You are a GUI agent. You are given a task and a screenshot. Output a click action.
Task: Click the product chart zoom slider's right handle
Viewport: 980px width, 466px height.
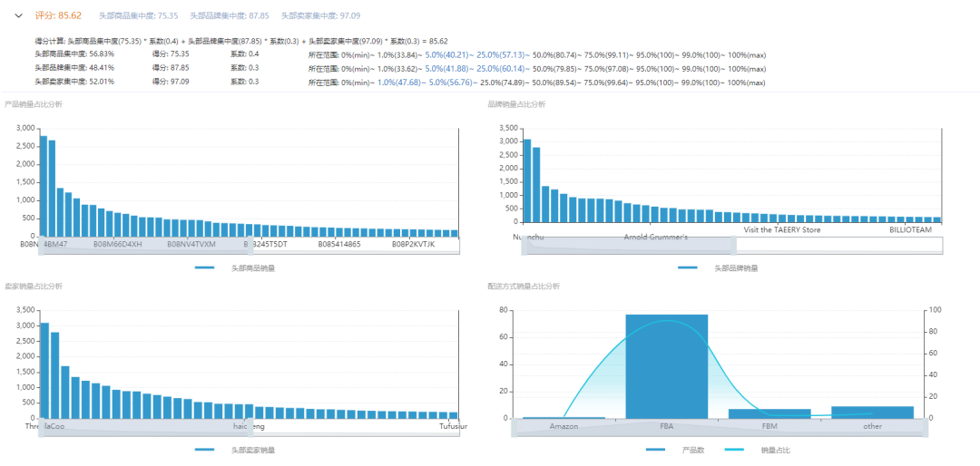click(x=250, y=245)
